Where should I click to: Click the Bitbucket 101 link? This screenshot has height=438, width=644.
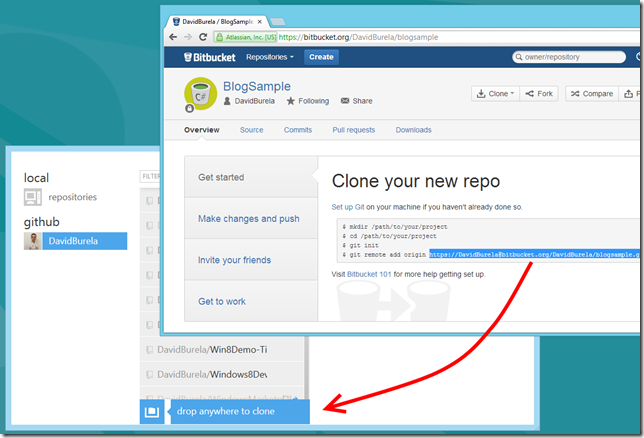point(369,274)
